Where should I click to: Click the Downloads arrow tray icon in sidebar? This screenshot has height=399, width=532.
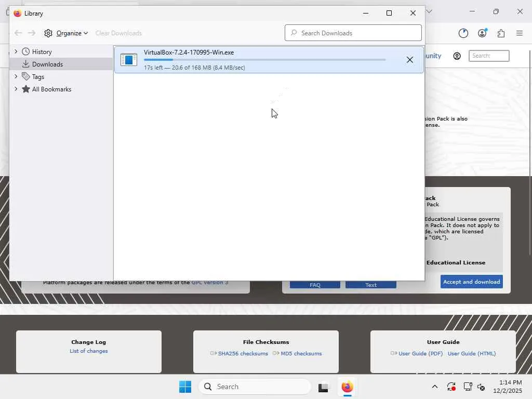(25, 64)
